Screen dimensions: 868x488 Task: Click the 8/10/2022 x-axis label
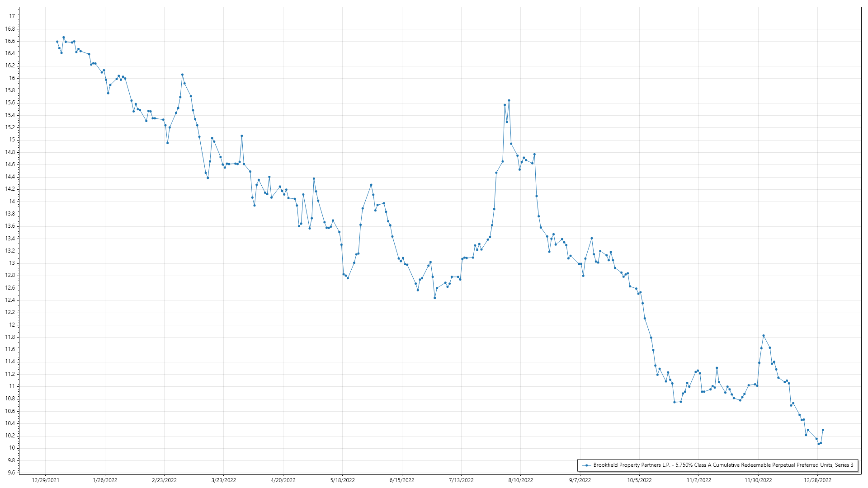(520, 480)
